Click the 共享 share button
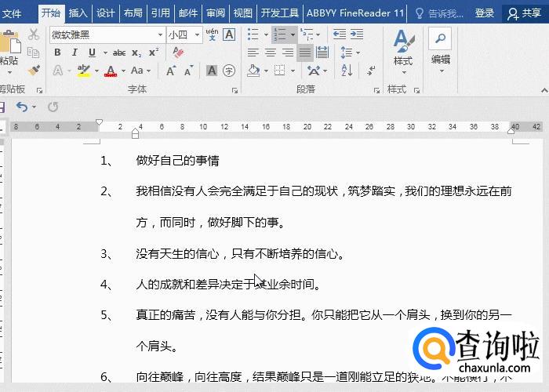Viewport: 549px width, 392px height. 525,13
